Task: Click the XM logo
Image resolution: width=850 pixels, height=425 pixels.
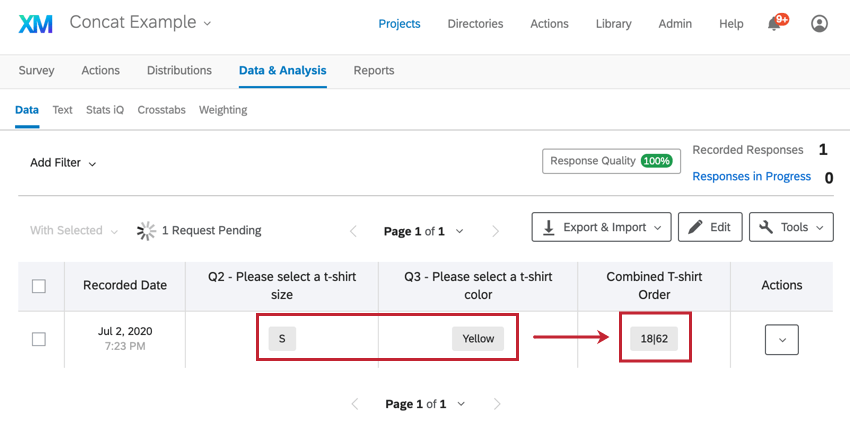Action: [x=35, y=24]
